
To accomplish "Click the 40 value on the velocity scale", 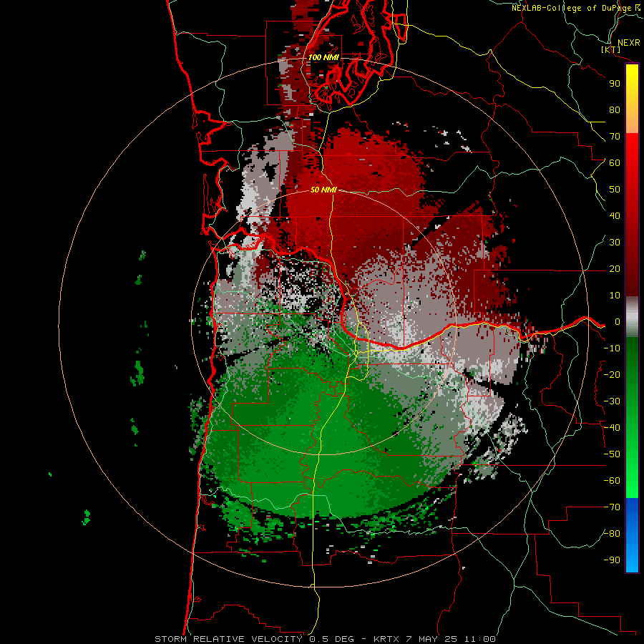I will pos(615,216).
